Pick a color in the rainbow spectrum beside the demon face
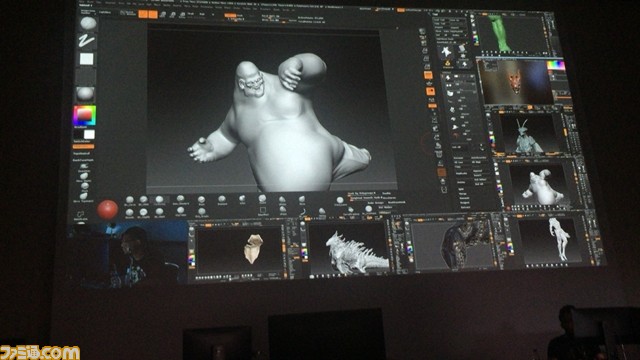 pyautogui.click(x=556, y=65)
